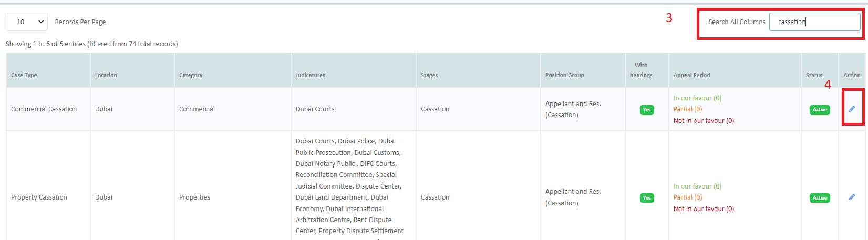Click the 'Search All Columns' label
This screenshot has width=868, height=240.
point(737,22)
